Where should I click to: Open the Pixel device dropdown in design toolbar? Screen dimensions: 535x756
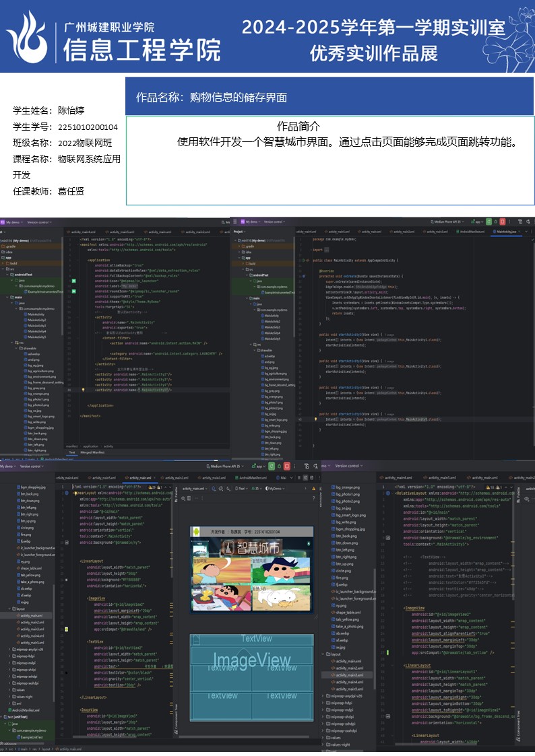click(242, 489)
